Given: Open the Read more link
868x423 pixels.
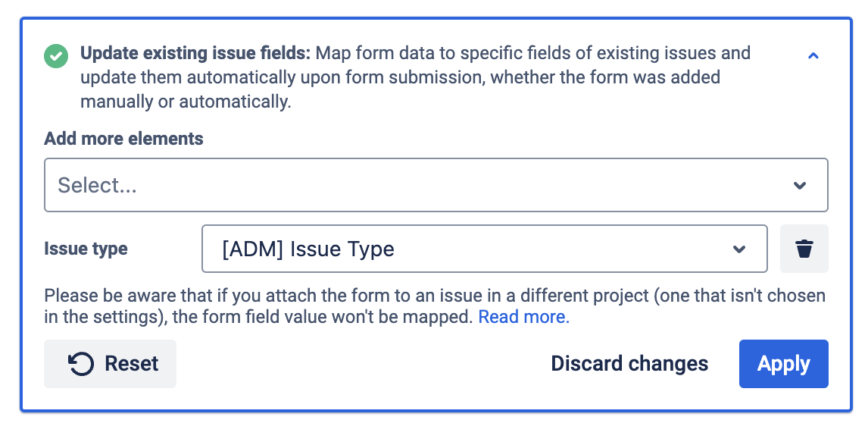Looking at the screenshot, I should pyautogui.click(x=523, y=317).
